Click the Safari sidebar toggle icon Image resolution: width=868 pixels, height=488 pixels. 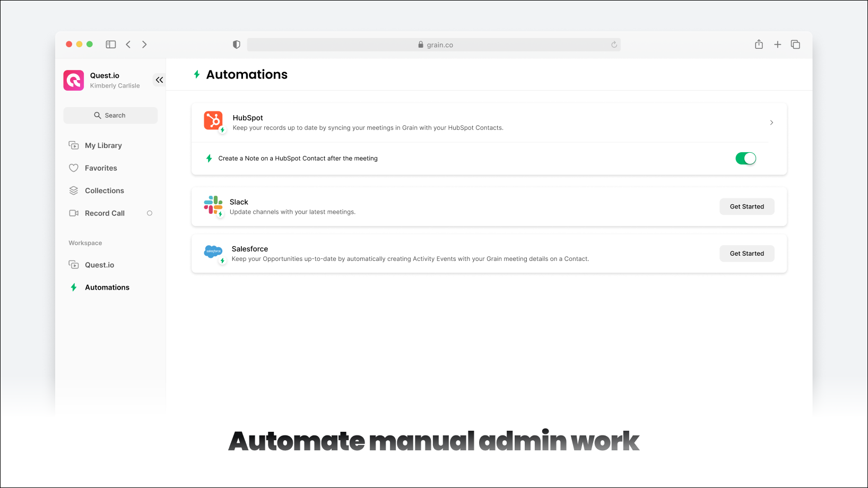click(x=111, y=45)
